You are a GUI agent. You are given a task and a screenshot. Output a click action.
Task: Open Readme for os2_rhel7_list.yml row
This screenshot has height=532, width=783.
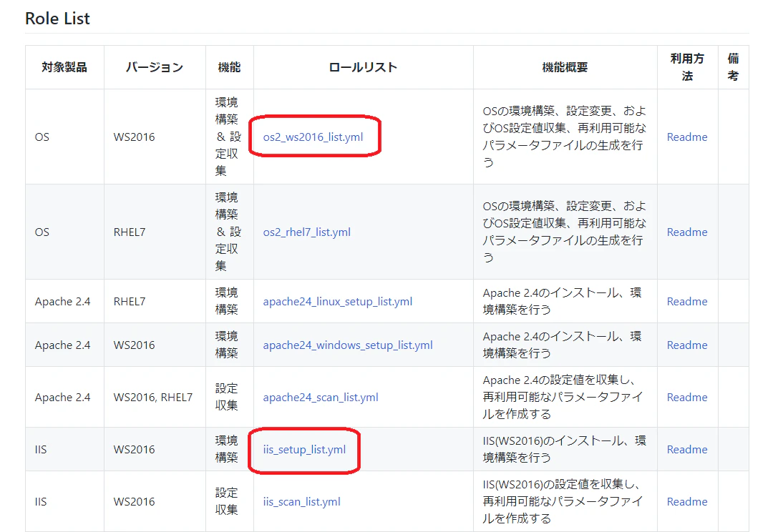click(x=687, y=232)
